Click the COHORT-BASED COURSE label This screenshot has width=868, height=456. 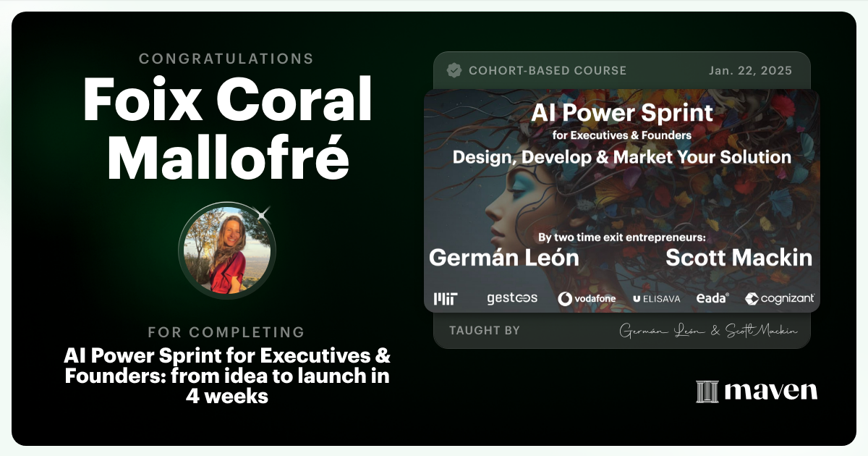pyautogui.click(x=548, y=71)
